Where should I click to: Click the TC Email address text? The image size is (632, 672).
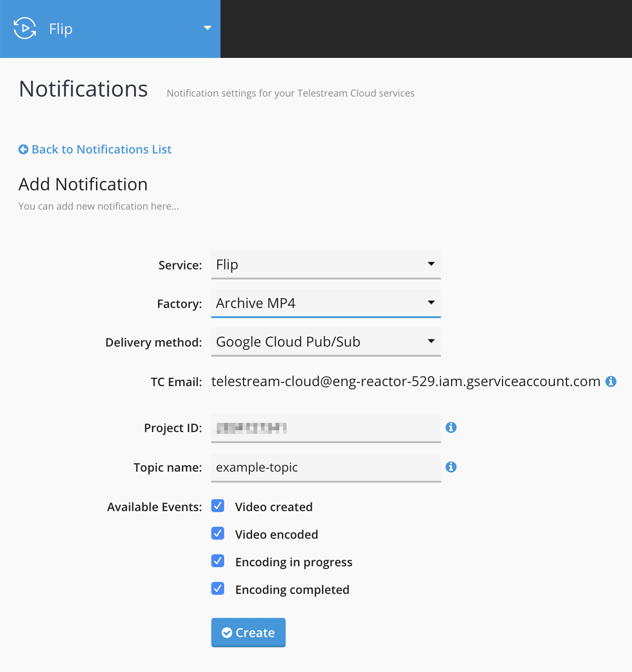406,381
